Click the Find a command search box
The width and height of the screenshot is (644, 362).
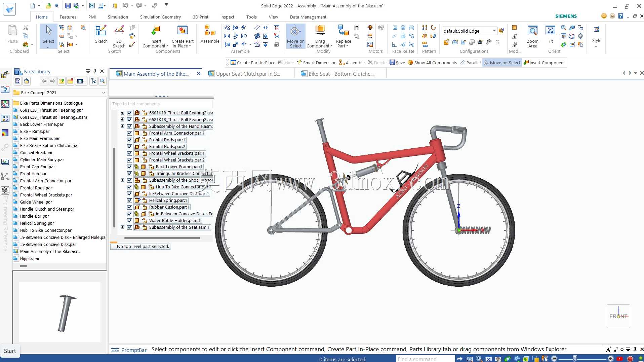(x=425, y=359)
